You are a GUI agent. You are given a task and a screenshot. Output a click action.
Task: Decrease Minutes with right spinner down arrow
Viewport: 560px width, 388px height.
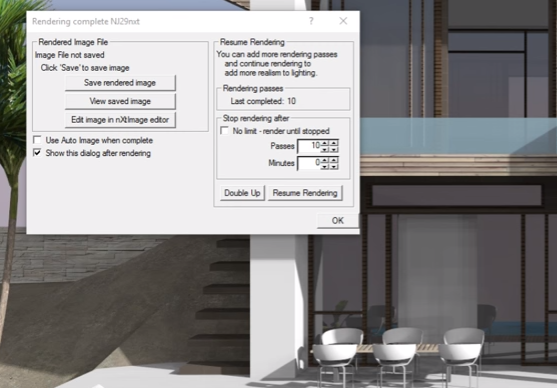pos(334,167)
